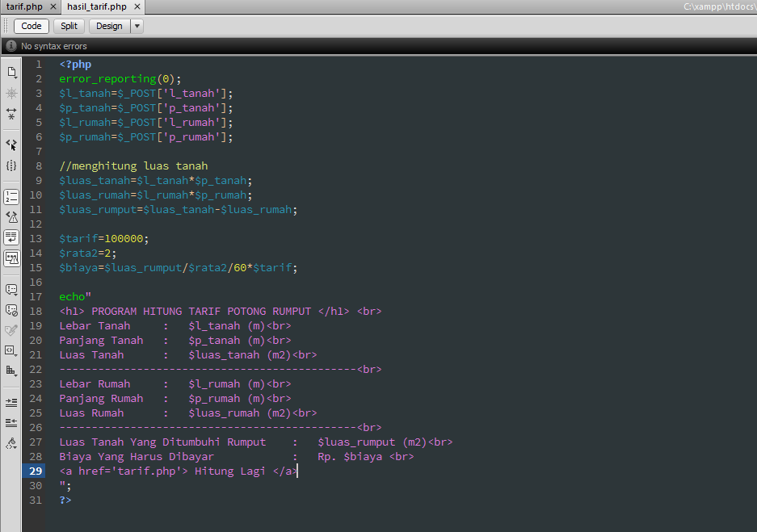757x532 pixels.
Task: Select the Code view button
Action: click(32, 26)
